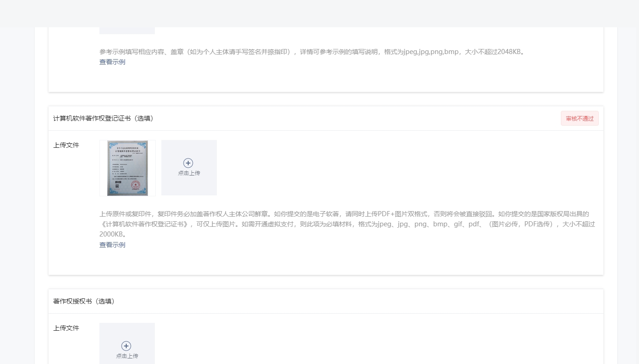Open the uploaded software copyright certificate thumbnail
Viewport: 639px width, 364px height.
point(128,168)
